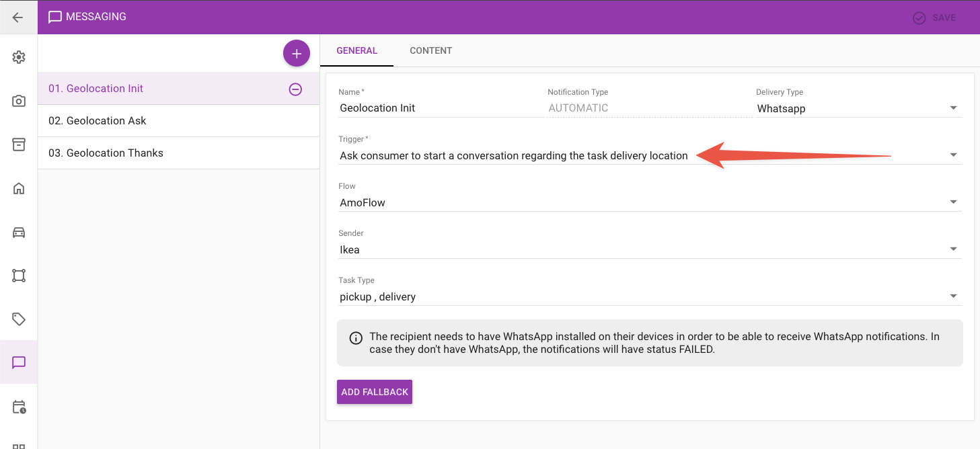
Task: Open zones polygon icon in sidebar
Action: coord(19,276)
